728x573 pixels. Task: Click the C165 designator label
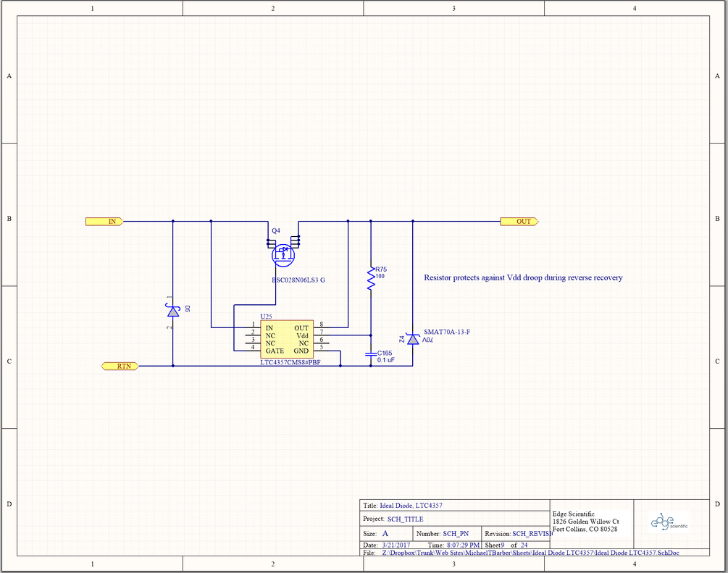(385, 354)
